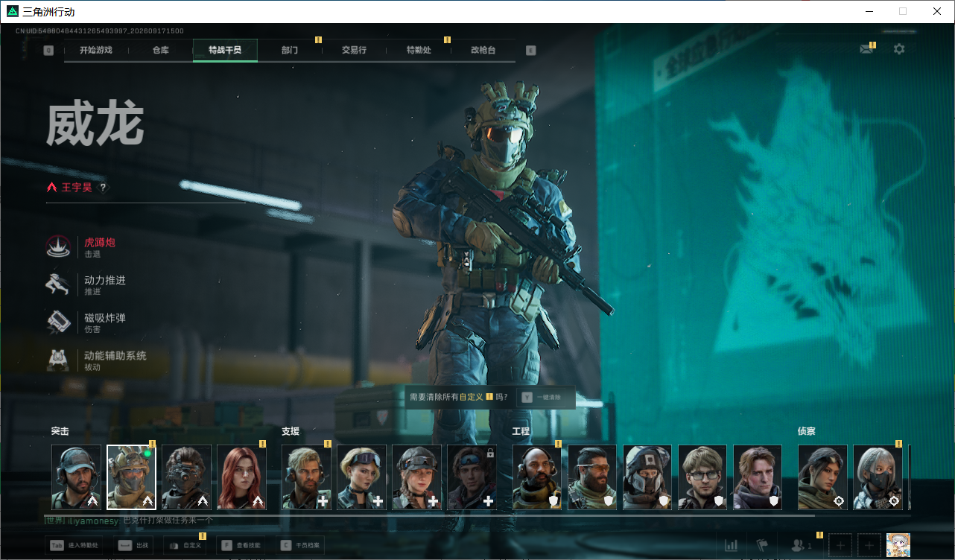Select the blond man with headset in 支援

coord(307,477)
